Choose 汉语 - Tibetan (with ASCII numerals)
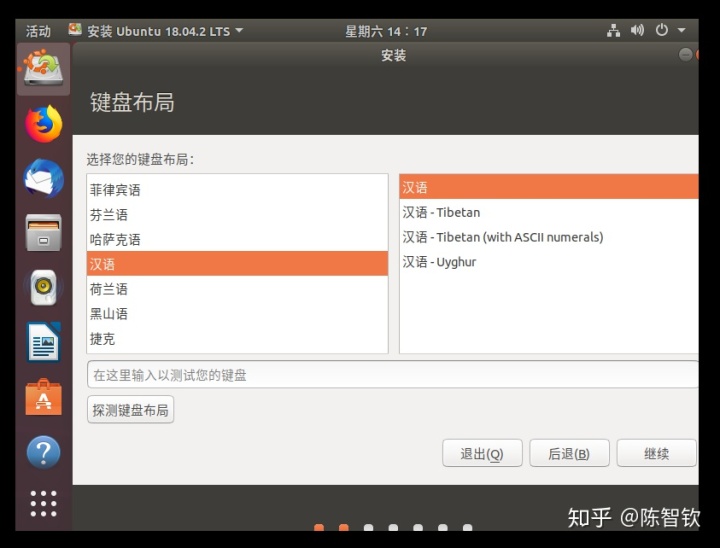Image resolution: width=720 pixels, height=548 pixels. pos(549,237)
